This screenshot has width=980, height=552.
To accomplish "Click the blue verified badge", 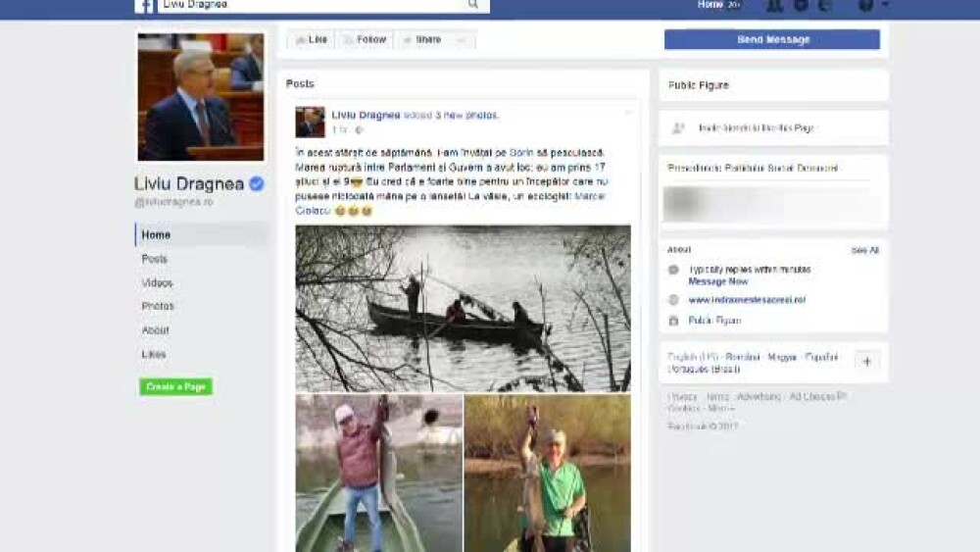I will pos(257,183).
